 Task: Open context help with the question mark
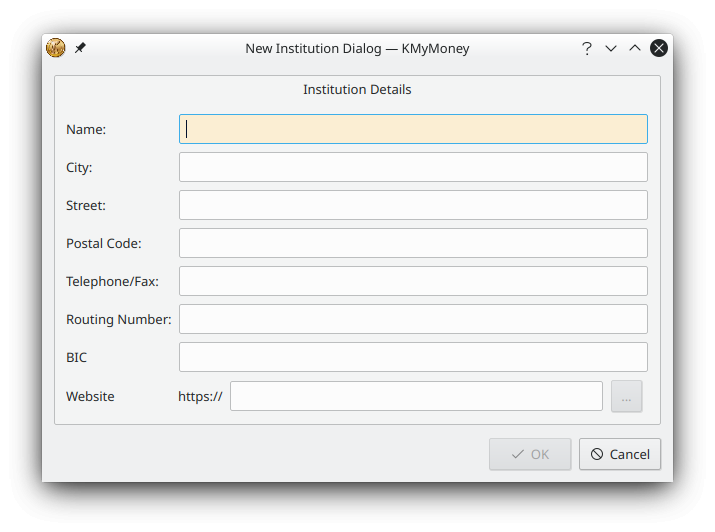[x=587, y=48]
